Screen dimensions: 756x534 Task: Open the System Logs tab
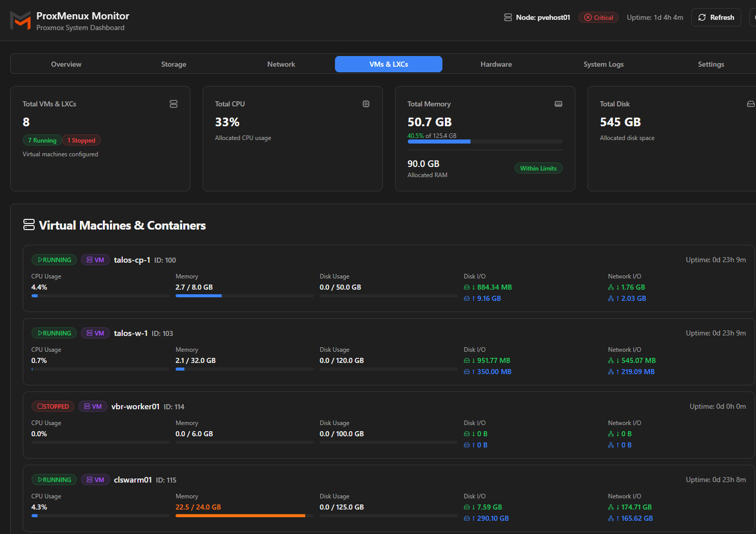click(603, 64)
